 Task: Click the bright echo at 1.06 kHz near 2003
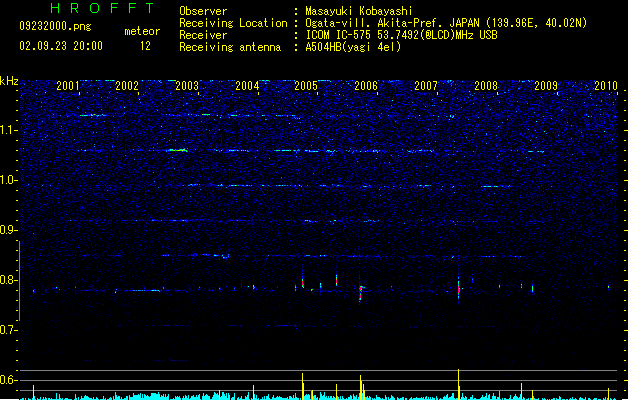click(178, 150)
